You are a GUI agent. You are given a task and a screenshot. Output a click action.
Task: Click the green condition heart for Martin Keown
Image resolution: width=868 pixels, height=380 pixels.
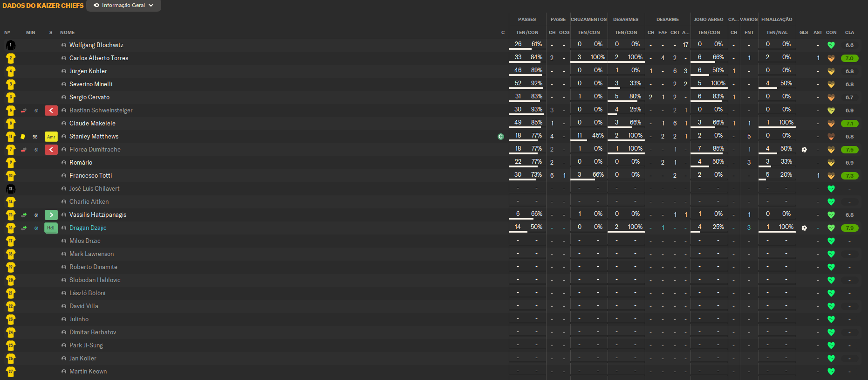[831, 372]
